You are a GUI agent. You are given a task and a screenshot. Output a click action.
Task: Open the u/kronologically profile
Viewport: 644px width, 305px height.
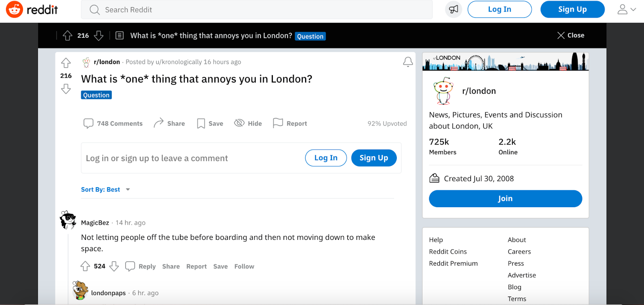pyautogui.click(x=179, y=62)
